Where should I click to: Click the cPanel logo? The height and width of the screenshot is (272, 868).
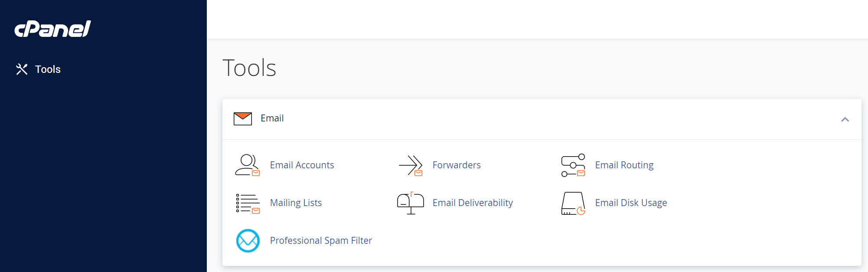point(52,29)
